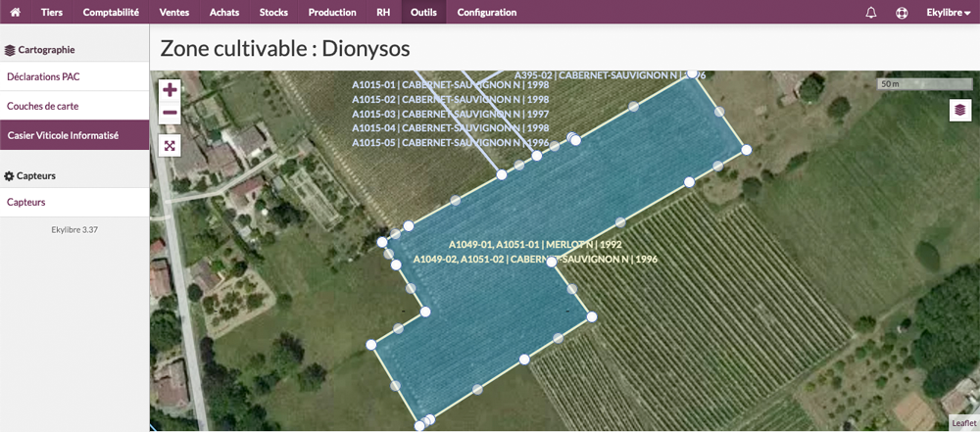
Task: Open the Stocks menu
Action: pyautogui.click(x=273, y=13)
